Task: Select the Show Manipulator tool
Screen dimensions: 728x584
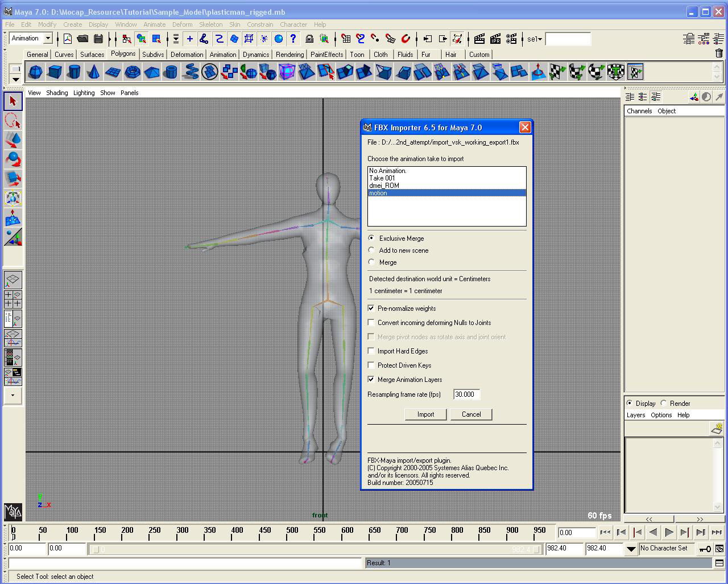Action: coord(13,237)
